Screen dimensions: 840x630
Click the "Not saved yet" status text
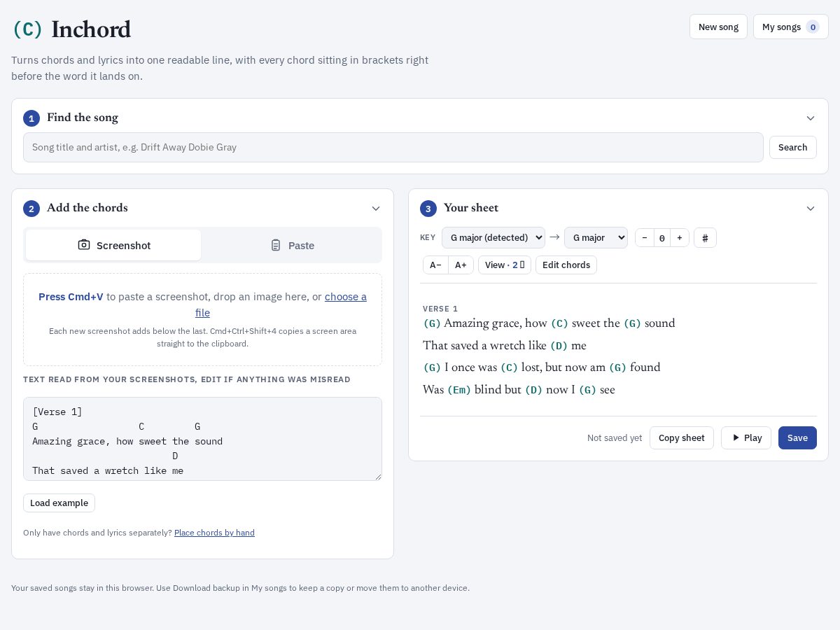(615, 438)
